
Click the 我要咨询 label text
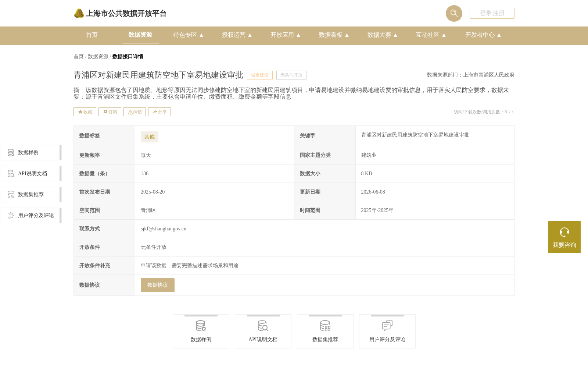[564, 245]
